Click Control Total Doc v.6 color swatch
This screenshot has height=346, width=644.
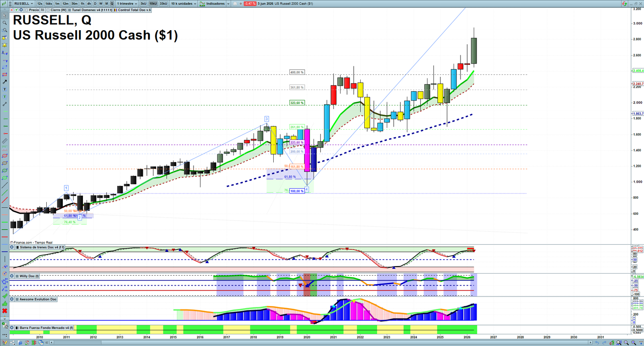click(x=116, y=10)
